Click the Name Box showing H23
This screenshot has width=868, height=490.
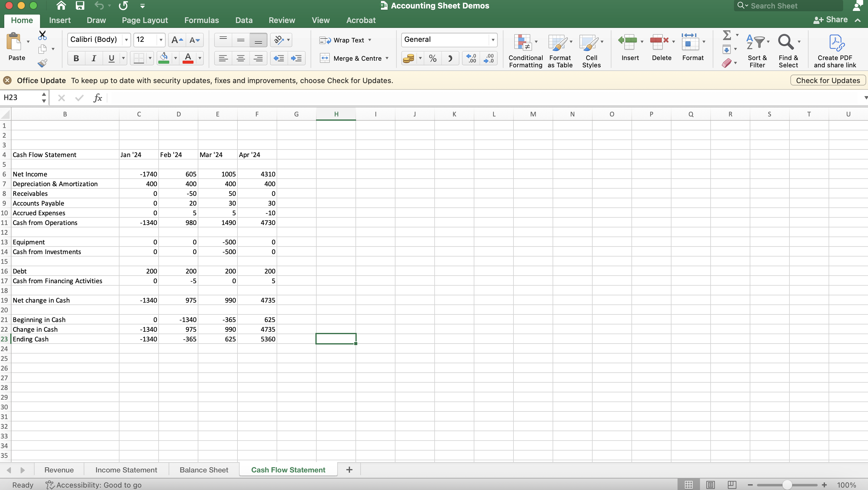21,98
